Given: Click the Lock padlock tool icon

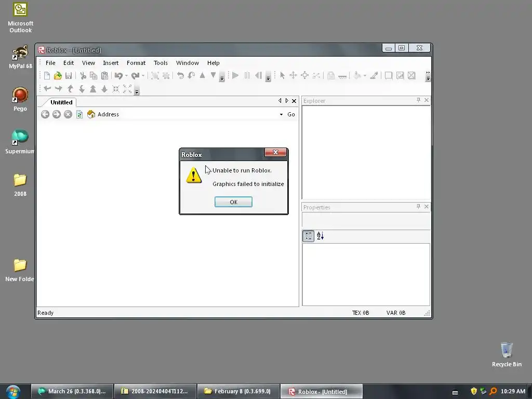Looking at the screenshot, I should pyautogui.click(x=331, y=75).
